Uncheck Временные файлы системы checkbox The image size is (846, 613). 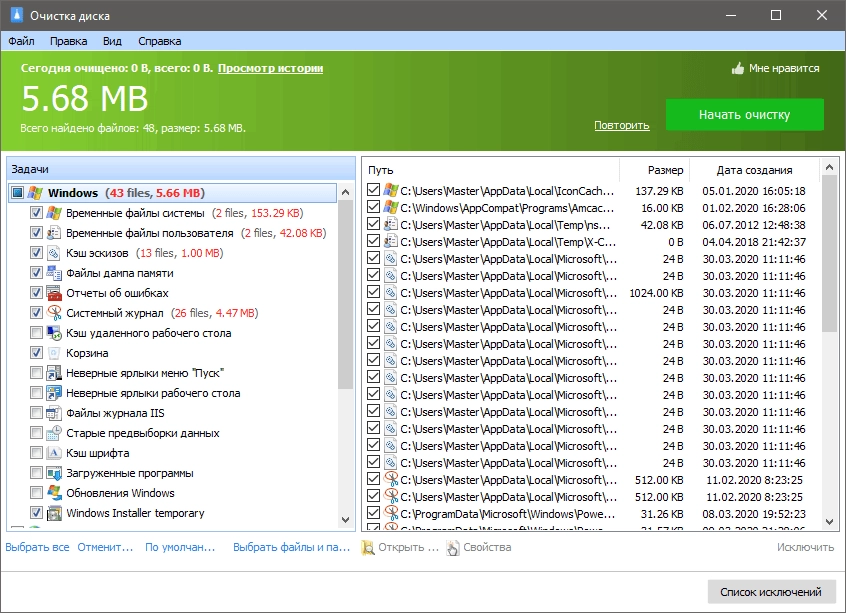click(36, 213)
